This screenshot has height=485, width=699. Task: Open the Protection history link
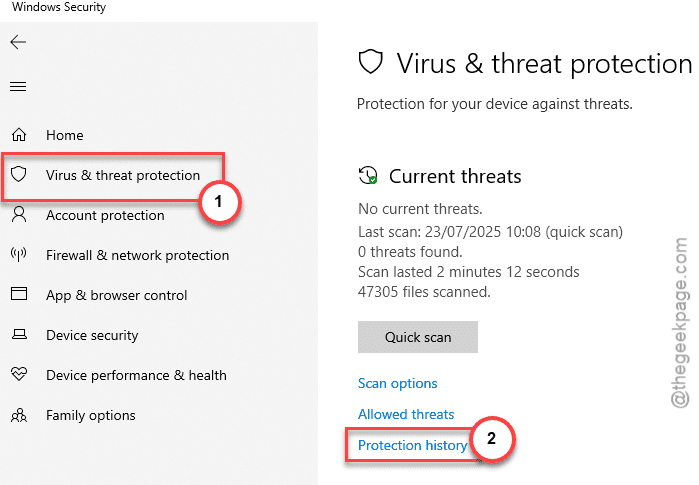412,445
